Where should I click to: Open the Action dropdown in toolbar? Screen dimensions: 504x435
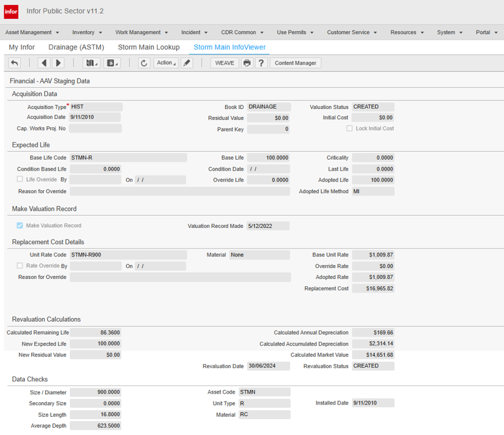(x=166, y=63)
